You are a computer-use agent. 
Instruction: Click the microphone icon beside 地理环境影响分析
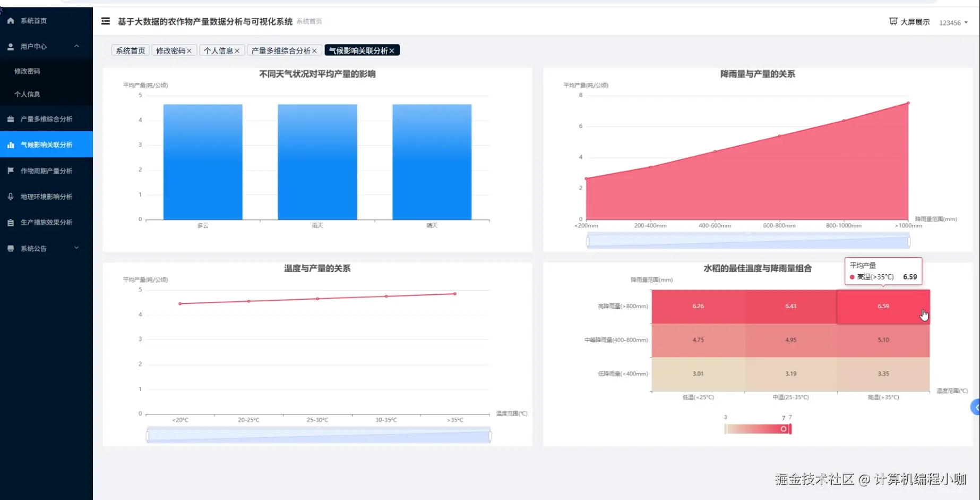point(11,197)
